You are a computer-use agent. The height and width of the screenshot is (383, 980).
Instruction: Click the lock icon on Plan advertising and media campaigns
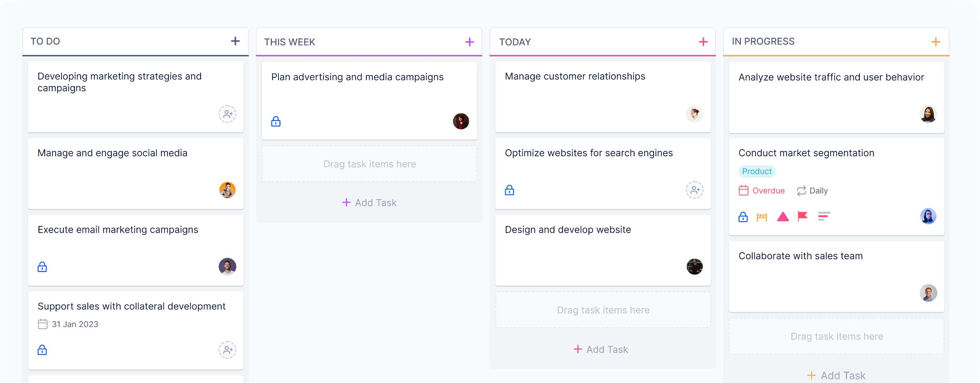[x=276, y=120]
